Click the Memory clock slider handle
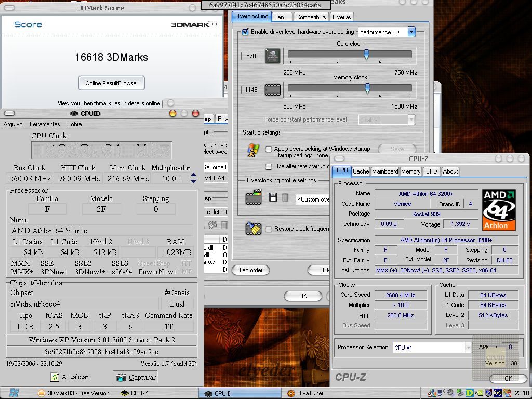The width and height of the screenshot is (532, 399). pyautogui.click(x=367, y=88)
